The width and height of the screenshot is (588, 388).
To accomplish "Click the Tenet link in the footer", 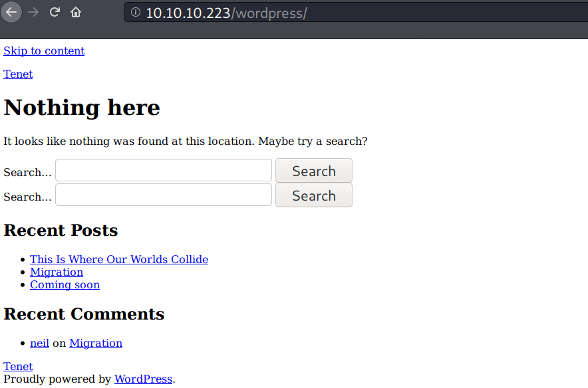I will 18,367.
